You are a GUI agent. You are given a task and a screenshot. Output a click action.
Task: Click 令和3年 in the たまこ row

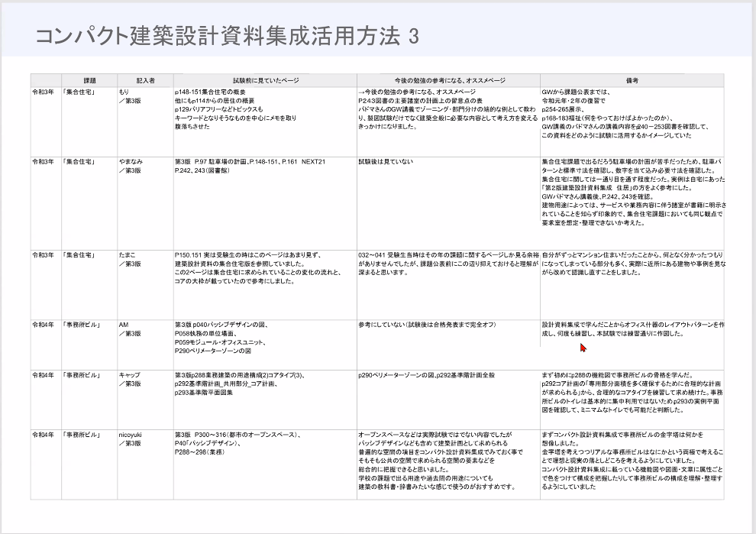click(x=43, y=254)
